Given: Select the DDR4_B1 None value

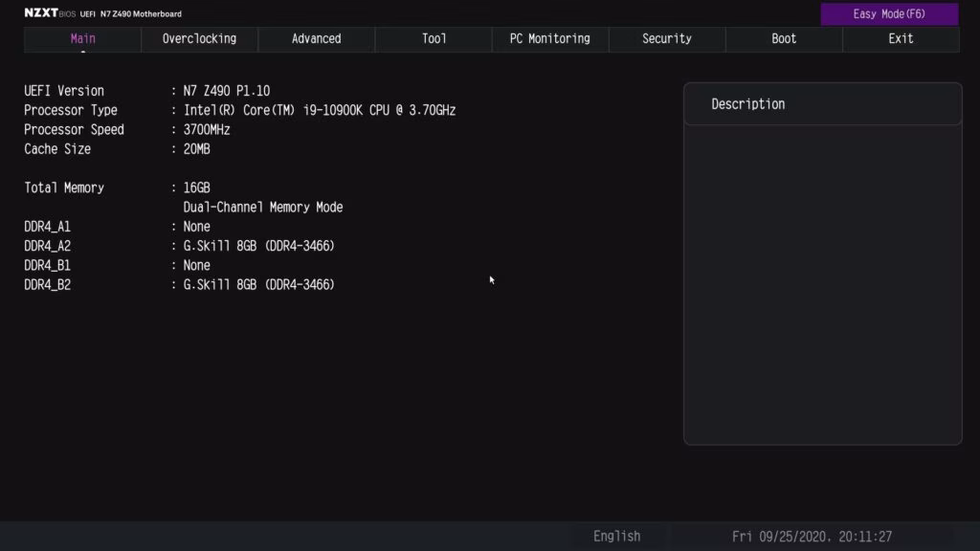Looking at the screenshot, I should tap(196, 265).
